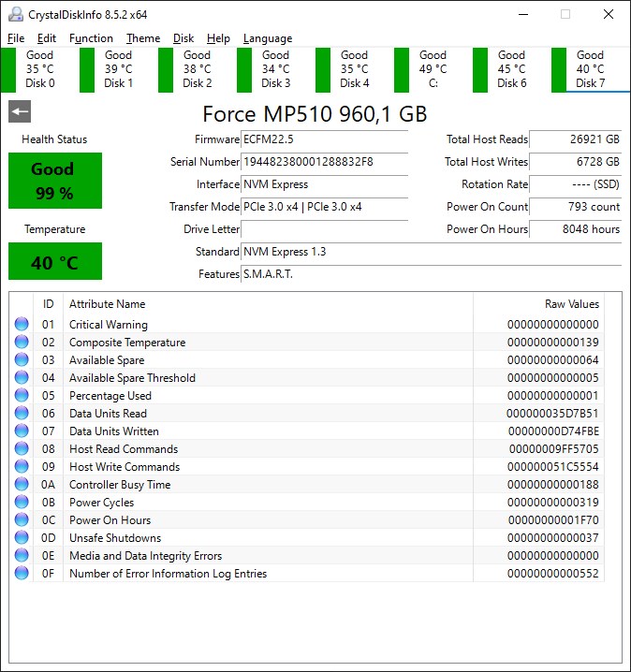Click the raw value 00000000D74FBE
This screenshot has height=672, width=631.
tap(553, 431)
